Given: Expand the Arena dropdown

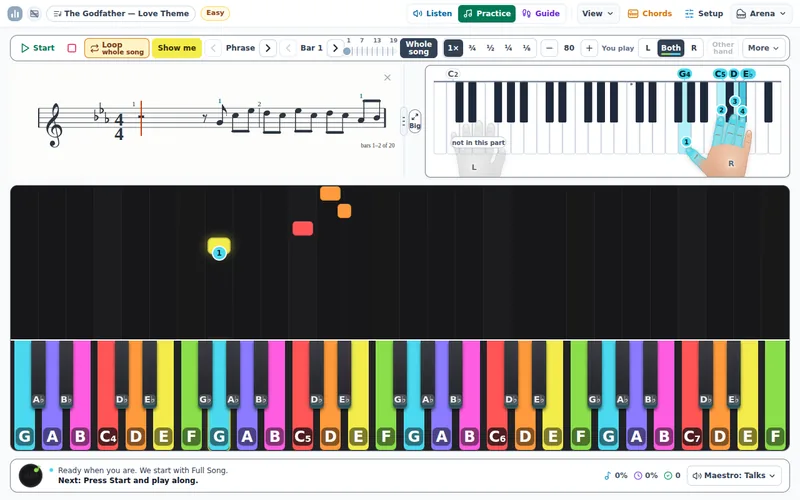Looking at the screenshot, I should click(x=761, y=13).
